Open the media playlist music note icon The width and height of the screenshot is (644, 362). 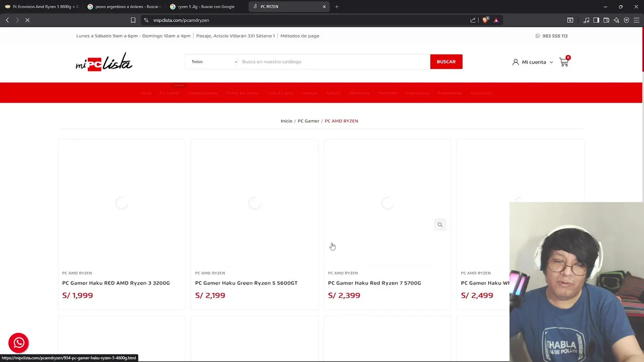tap(586, 20)
